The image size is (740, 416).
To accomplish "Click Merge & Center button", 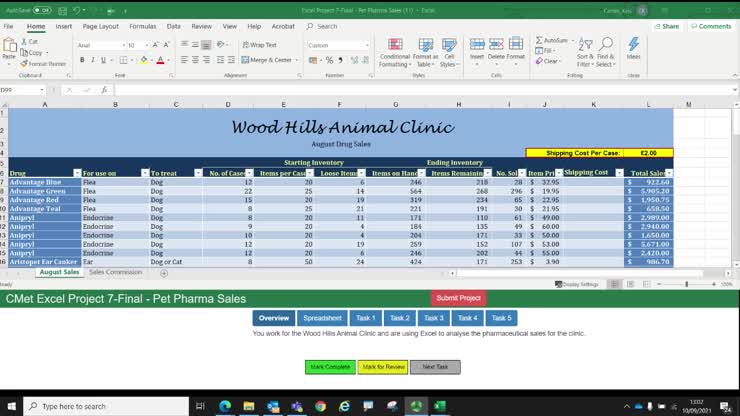I will pos(269,60).
